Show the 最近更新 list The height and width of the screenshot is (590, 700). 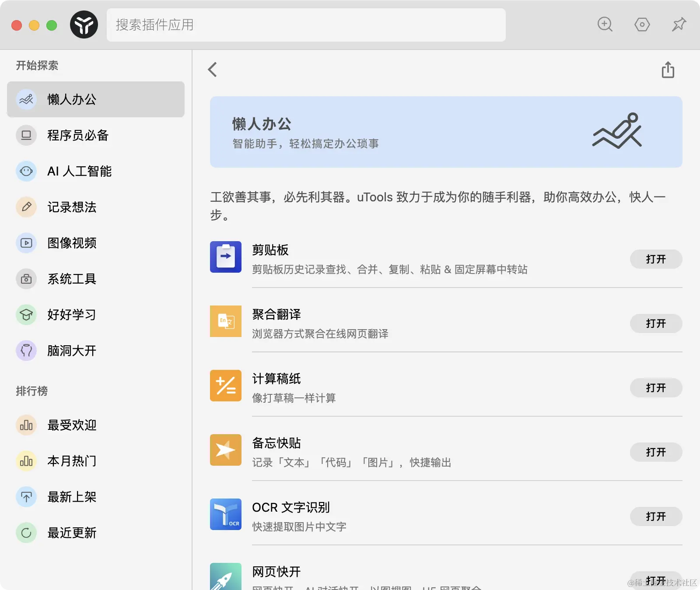(x=96, y=533)
